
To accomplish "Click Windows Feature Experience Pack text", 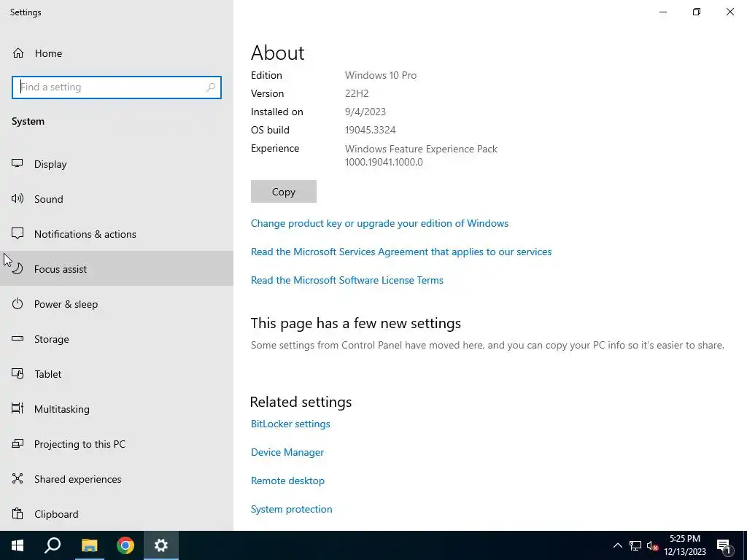I will [x=421, y=149].
